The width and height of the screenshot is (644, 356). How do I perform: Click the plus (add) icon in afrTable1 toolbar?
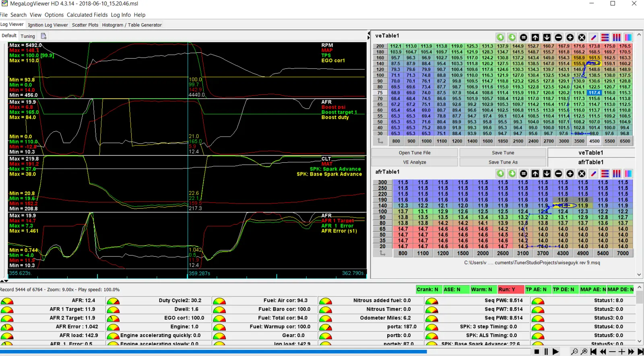point(570,174)
